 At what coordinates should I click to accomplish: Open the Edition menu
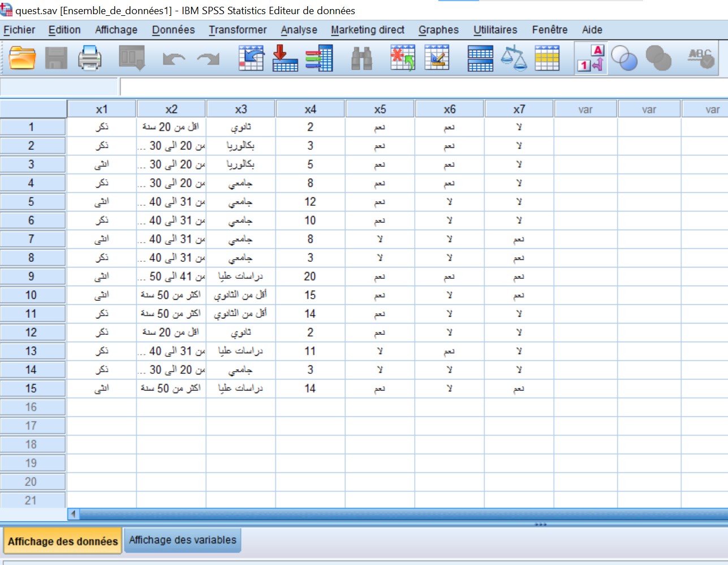point(64,30)
